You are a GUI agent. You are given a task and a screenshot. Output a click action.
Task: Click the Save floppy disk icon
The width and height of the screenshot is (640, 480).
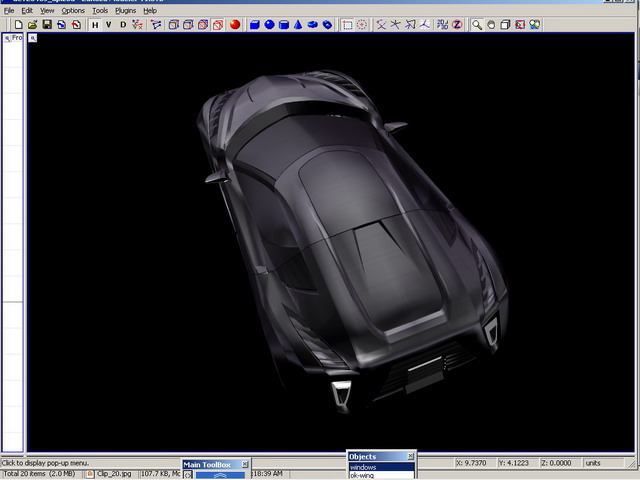click(x=47, y=24)
